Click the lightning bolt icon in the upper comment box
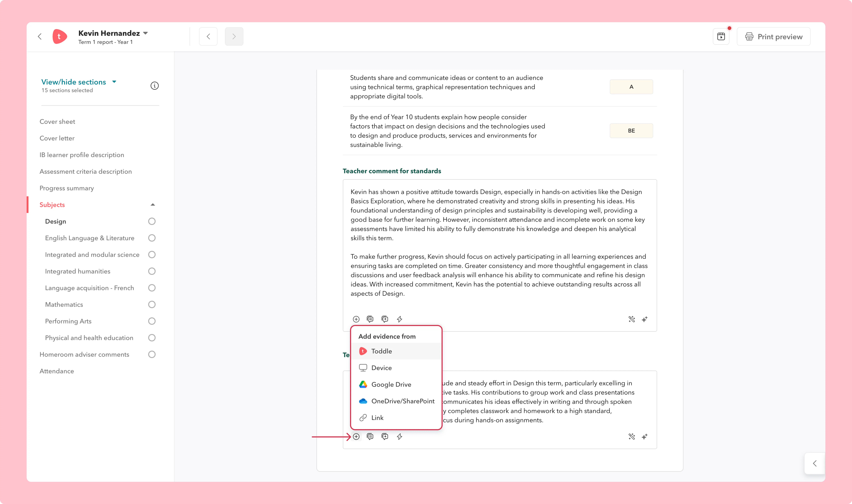 point(400,319)
